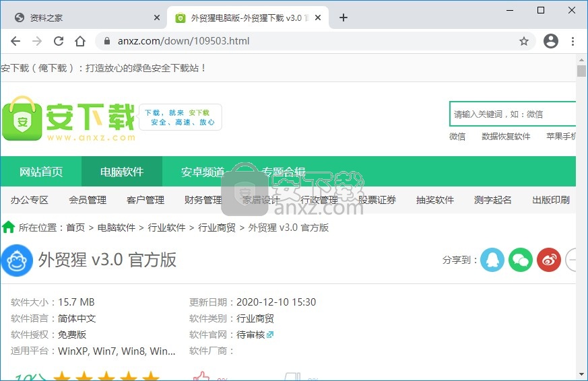This screenshot has height=381, width=588.
Task: Click the 外贸猩 v3.0 官方版 title
Action: coord(107,260)
